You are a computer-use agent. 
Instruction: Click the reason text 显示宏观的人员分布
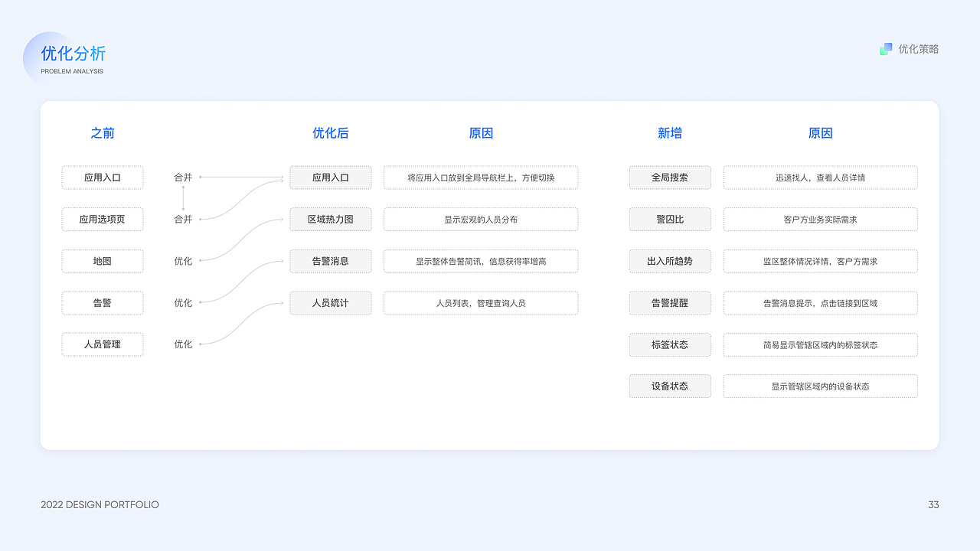point(481,219)
